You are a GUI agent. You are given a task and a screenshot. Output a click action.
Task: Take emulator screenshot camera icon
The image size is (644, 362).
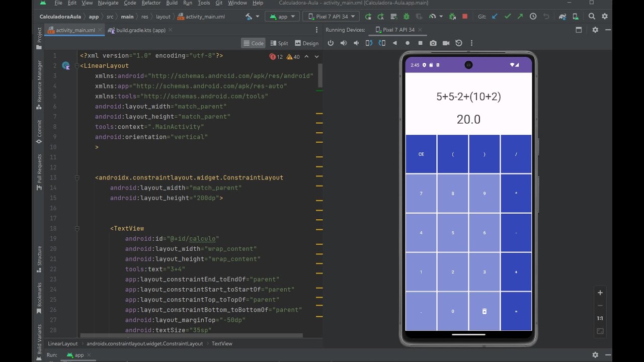(x=433, y=43)
